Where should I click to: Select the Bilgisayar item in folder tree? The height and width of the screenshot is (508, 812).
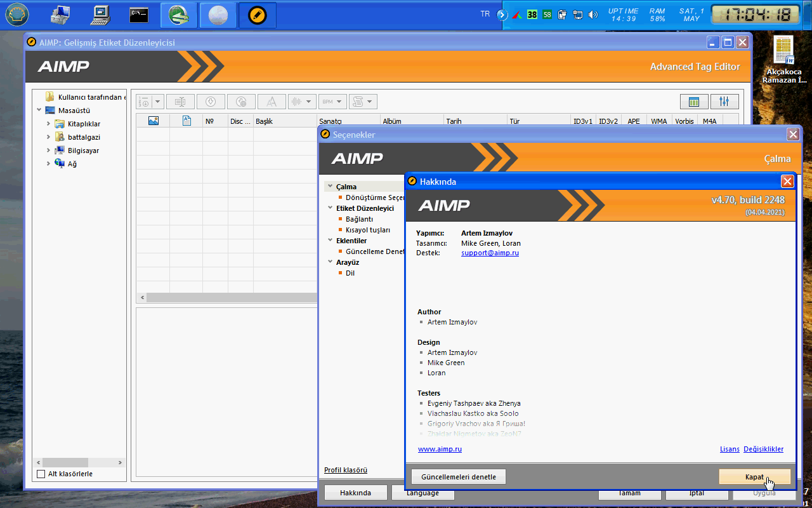[x=83, y=150]
